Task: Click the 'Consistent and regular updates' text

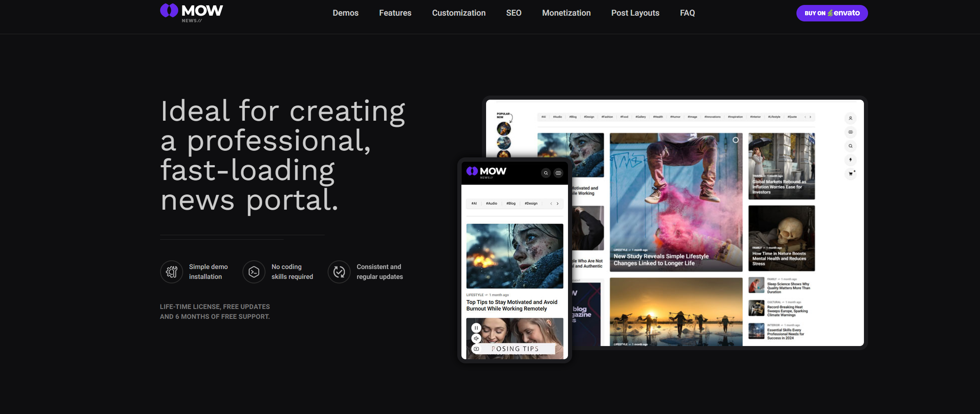Action: 379,272
